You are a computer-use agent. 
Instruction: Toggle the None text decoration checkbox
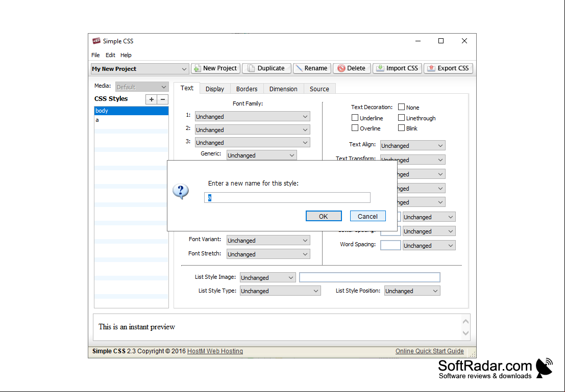[x=401, y=107]
